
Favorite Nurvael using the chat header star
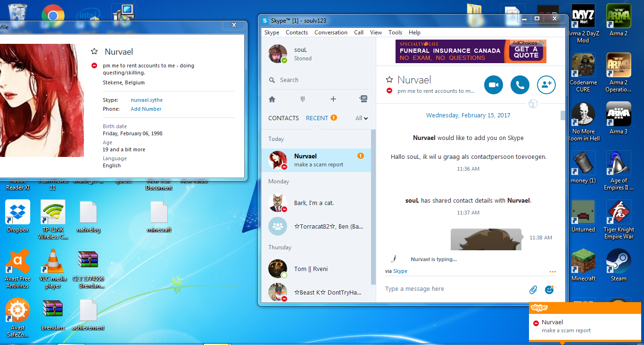click(389, 80)
